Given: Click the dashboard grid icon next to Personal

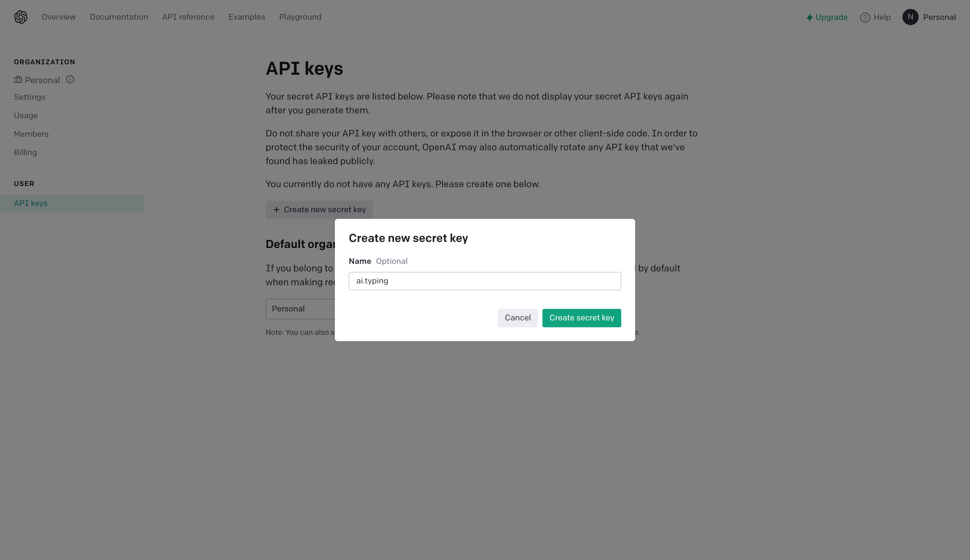Looking at the screenshot, I should tap(18, 79).
